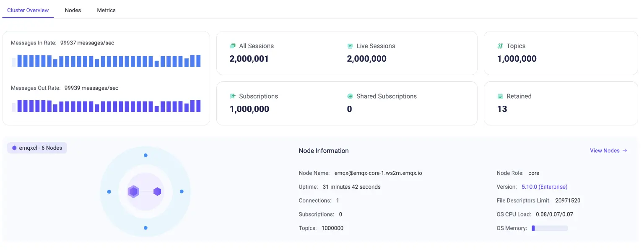This screenshot has height=250, width=644.
Task: Switch to the Nodes tab
Action: [73, 10]
